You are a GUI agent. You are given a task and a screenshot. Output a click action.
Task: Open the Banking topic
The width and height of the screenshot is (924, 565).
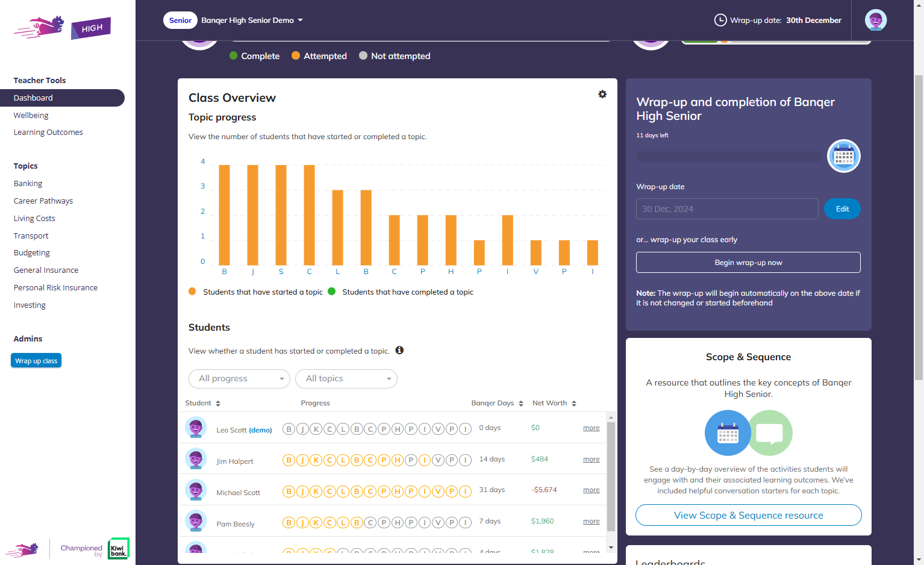pos(28,183)
